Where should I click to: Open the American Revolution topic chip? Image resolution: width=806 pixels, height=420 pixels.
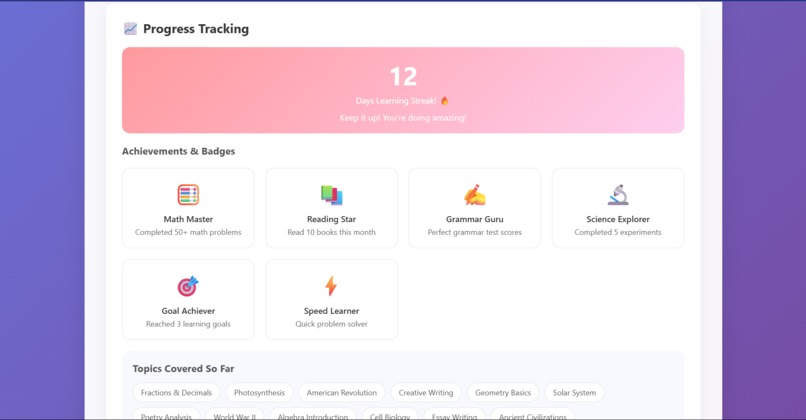pos(342,393)
